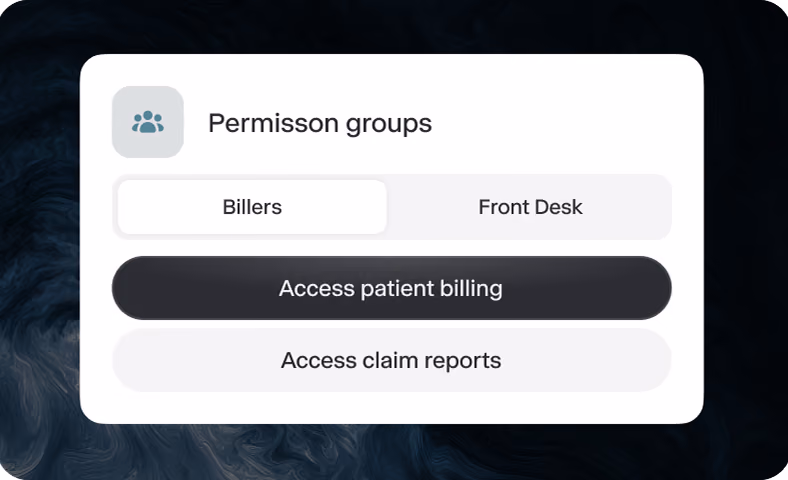Enable Access claim reports permission

[x=391, y=360]
